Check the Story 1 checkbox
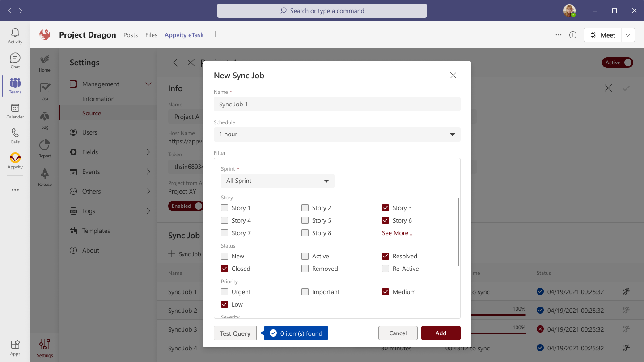 pos(225,208)
